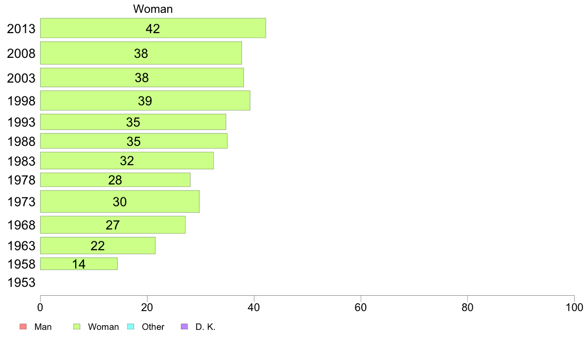Image resolution: width=588 pixels, height=364 pixels.
Task: Click the 1958 bar with value 14
Action: pos(79,264)
